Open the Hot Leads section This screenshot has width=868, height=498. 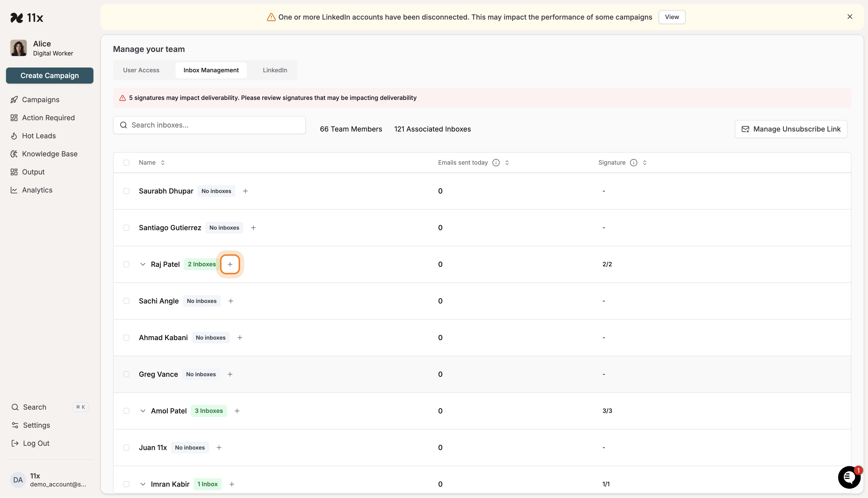pos(39,136)
